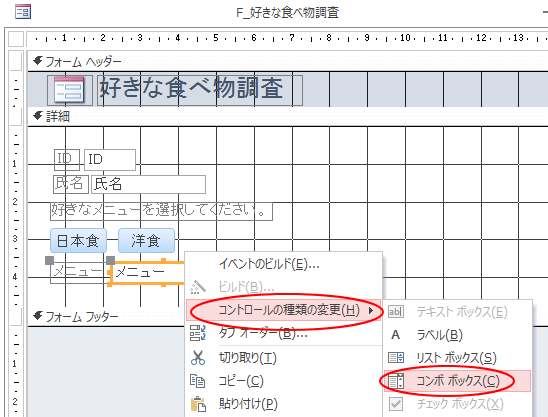Select コンボ ボックス(C) in submenu

pyautogui.click(x=458, y=381)
